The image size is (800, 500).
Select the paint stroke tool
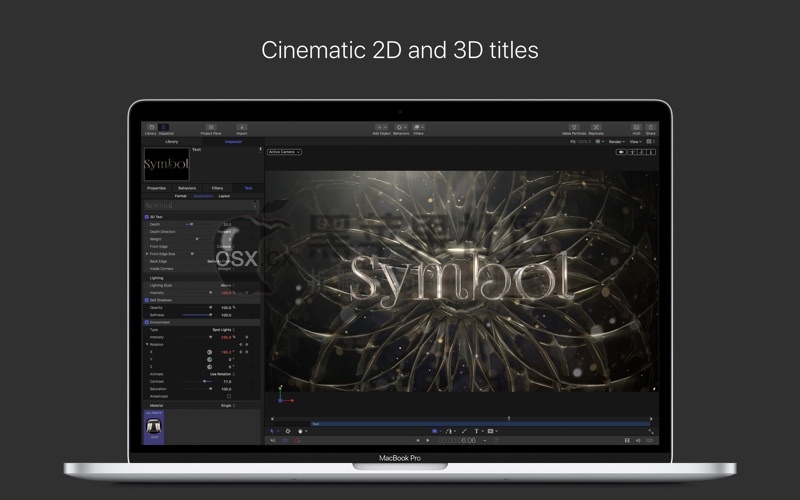464,431
